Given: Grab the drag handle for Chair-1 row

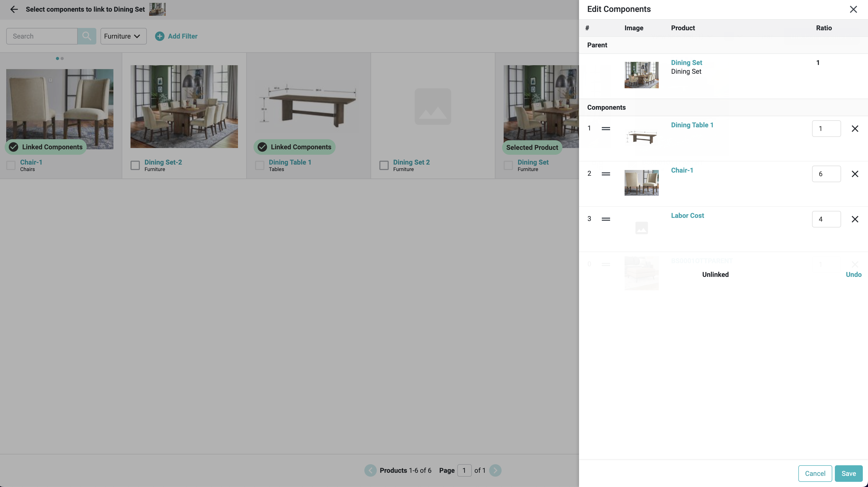Looking at the screenshot, I should 605,174.
